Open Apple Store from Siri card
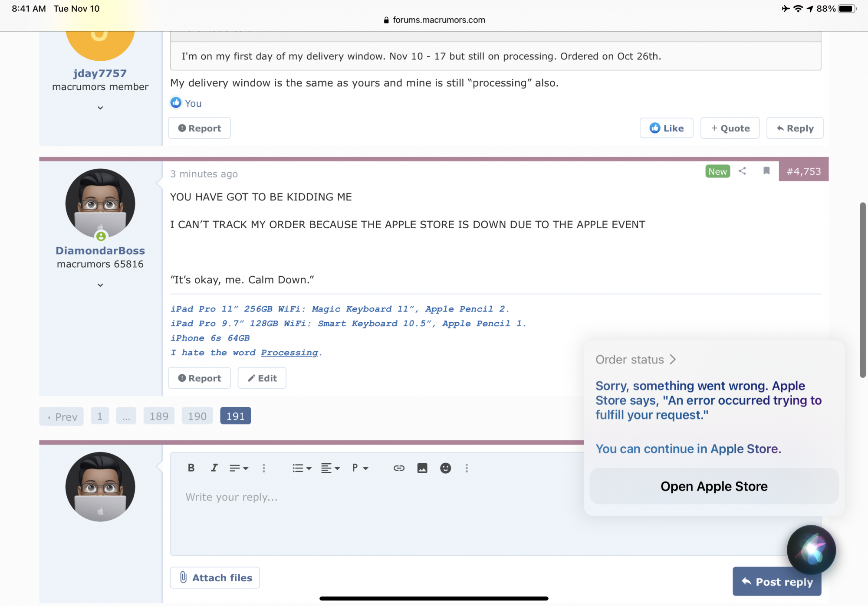868x606 pixels. coord(714,486)
